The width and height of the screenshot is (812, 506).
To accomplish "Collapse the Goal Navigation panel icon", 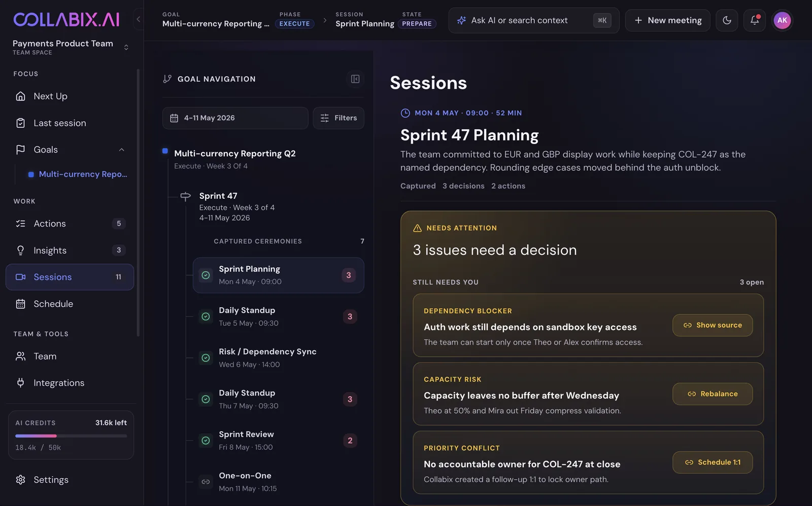I will click(x=355, y=79).
